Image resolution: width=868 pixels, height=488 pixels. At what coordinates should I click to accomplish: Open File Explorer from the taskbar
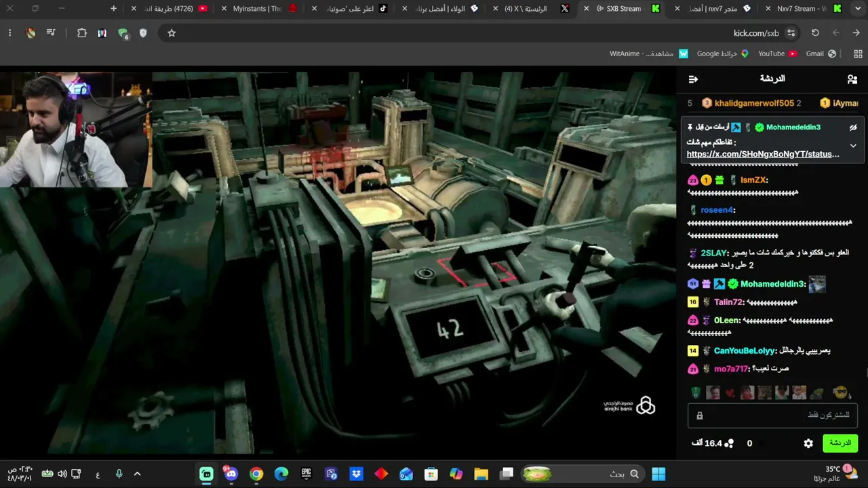point(481,474)
